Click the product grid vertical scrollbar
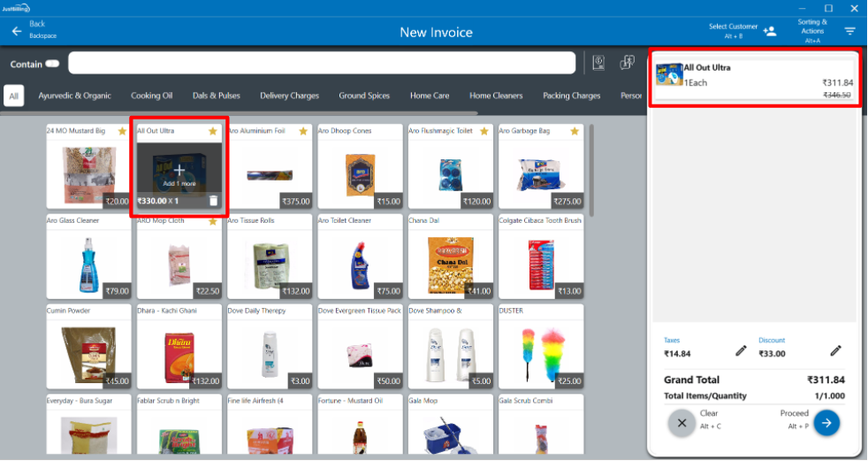Image resolution: width=868 pixels, height=461 pixels. pyautogui.click(x=591, y=168)
